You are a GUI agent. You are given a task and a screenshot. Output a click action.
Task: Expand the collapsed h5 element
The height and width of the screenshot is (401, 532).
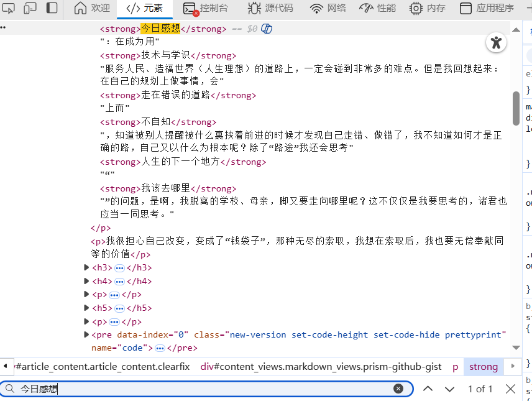pyautogui.click(x=86, y=308)
